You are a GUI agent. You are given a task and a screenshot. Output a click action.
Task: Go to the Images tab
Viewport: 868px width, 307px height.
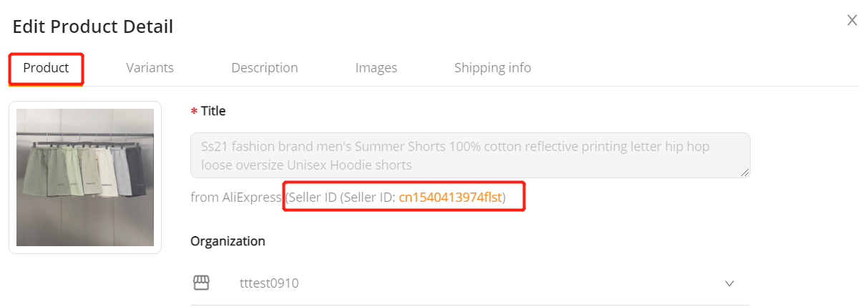pyautogui.click(x=376, y=68)
